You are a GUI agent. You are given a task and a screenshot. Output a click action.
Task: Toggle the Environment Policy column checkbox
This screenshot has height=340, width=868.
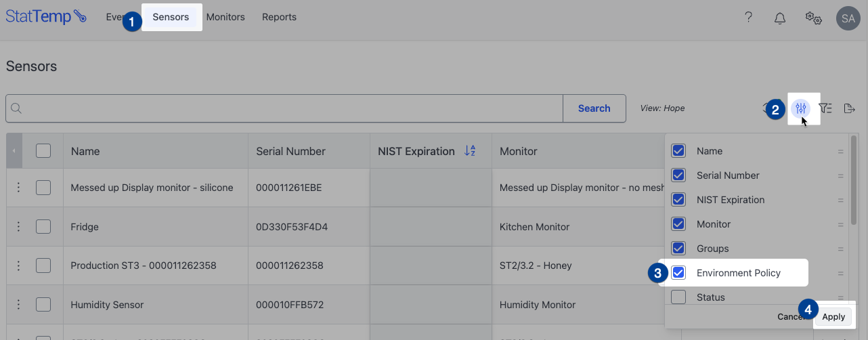(678, 273)
